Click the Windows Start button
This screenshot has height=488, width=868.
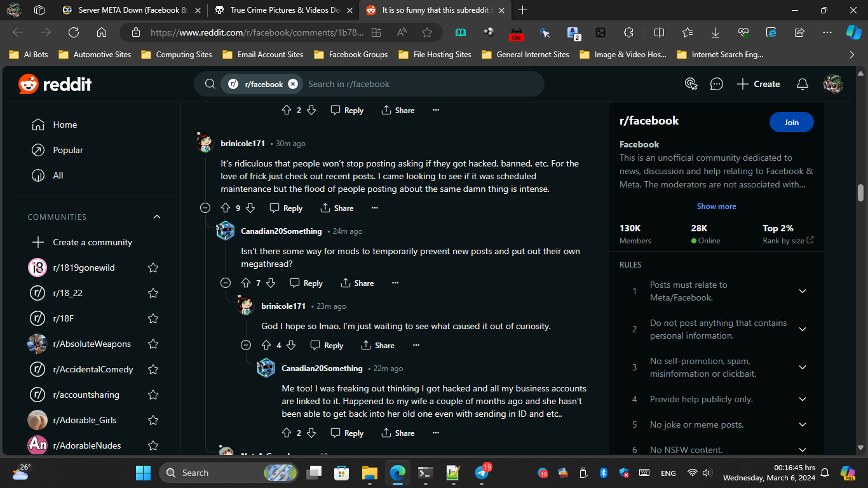143,473
